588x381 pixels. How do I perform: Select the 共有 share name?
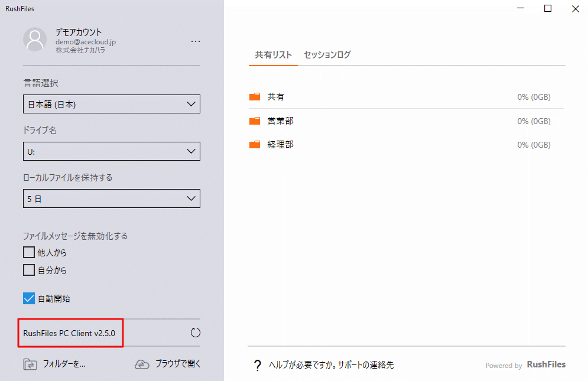click(275, 97)
